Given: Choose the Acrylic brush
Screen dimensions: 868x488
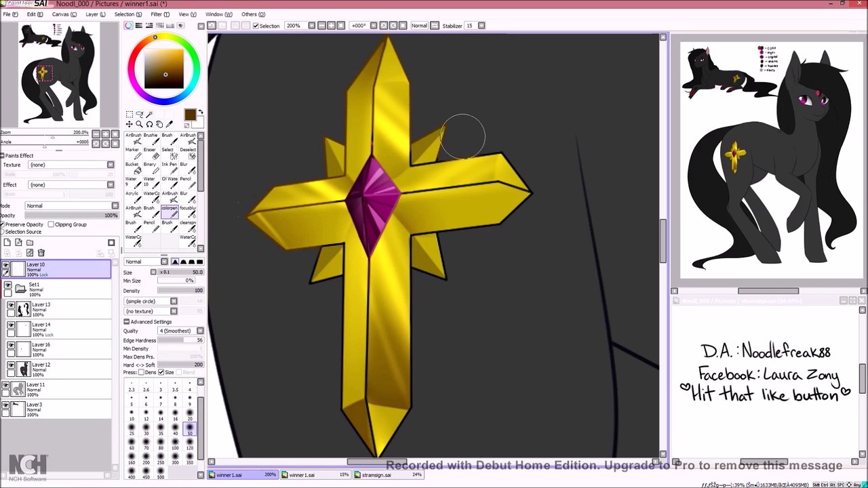Looking at the screenshot, I should point(134,197).
